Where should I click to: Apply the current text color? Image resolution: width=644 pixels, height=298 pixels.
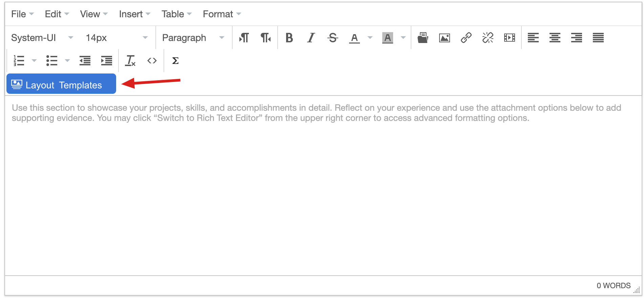pyautogui.click(x=354, y=38)
